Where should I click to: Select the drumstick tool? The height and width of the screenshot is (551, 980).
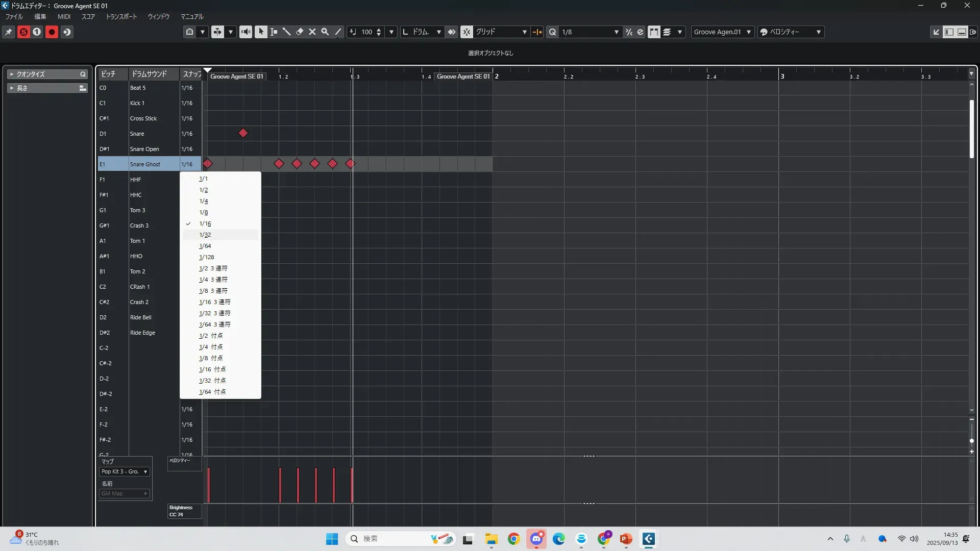(287, 32)
